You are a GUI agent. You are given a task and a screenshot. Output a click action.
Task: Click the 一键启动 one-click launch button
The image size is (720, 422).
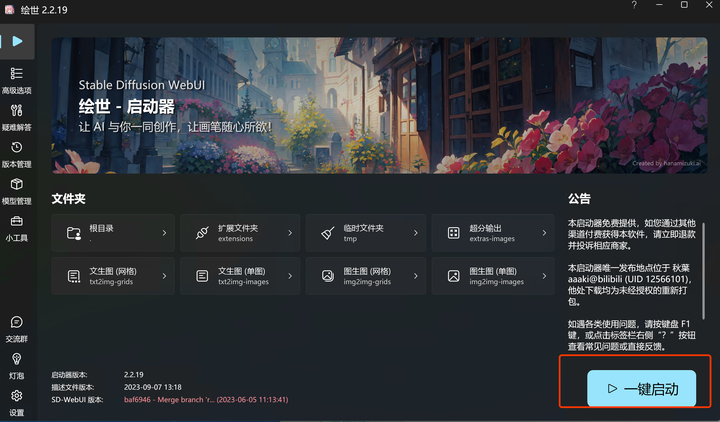click(x=641, y=388)
